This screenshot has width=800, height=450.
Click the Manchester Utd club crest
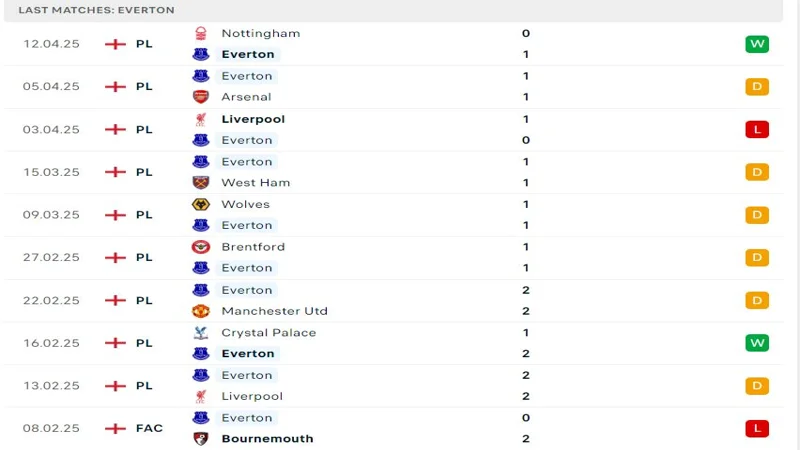[x=201, y=311]
